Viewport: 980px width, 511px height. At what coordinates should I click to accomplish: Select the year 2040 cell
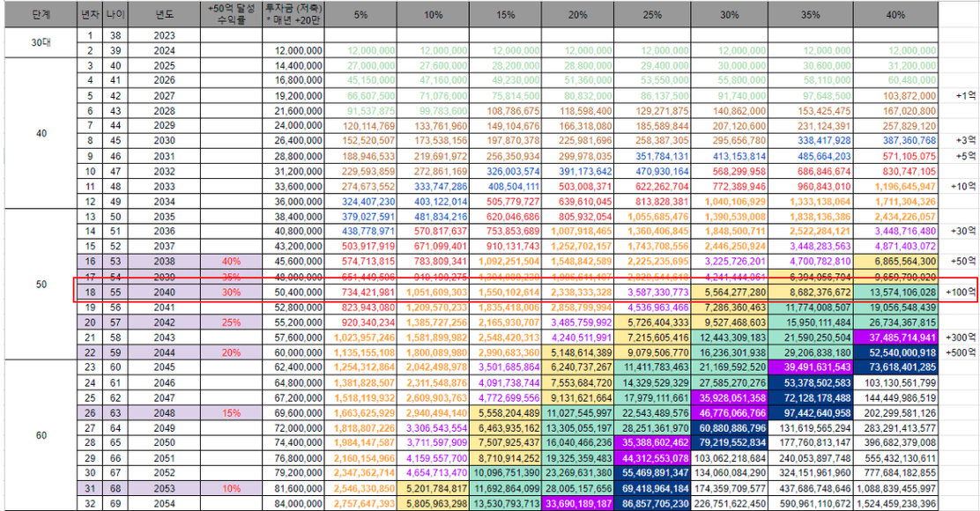(x=165, y=293)
